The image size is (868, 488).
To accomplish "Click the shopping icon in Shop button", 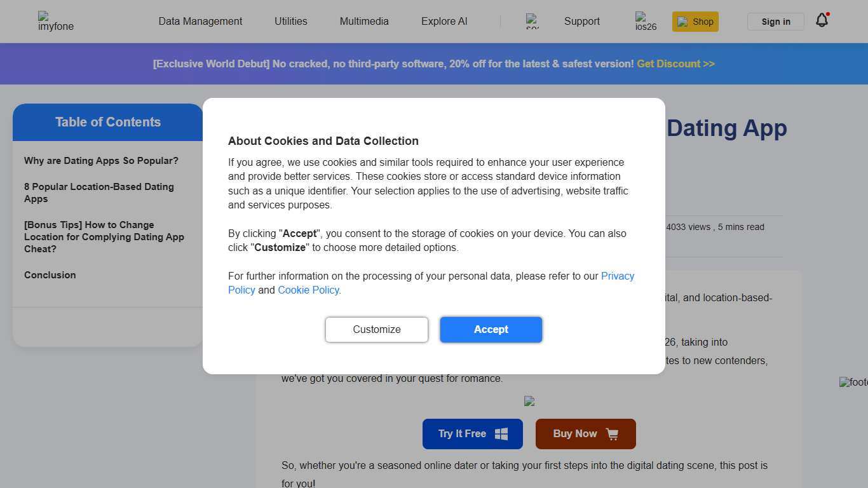I will click(682, 22).
